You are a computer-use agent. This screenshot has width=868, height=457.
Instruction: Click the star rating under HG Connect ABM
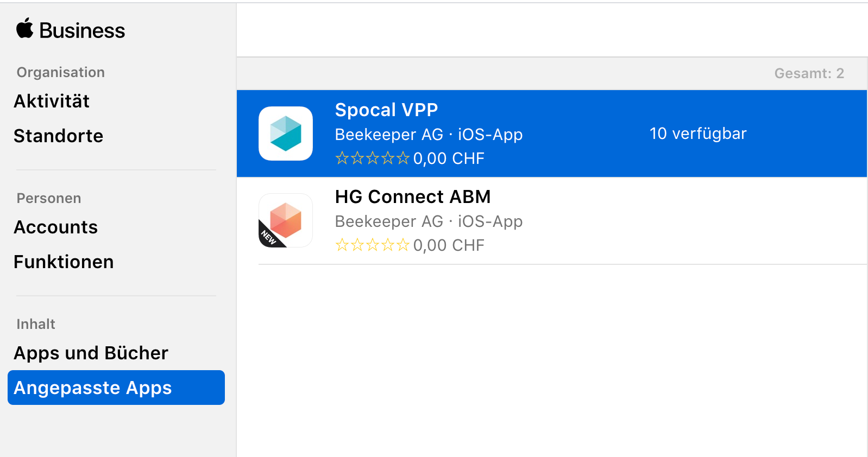pyautogui.click(x=372, y=245)
